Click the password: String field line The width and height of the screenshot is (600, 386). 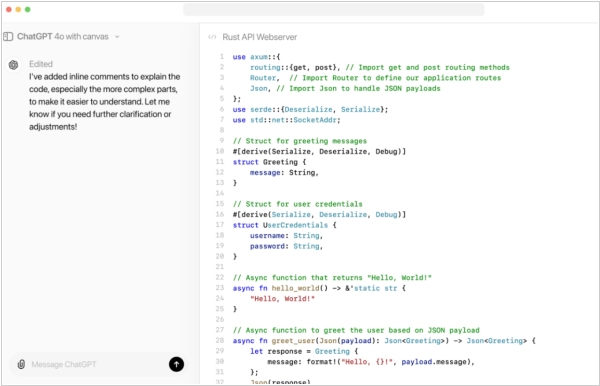pos(286,246)
